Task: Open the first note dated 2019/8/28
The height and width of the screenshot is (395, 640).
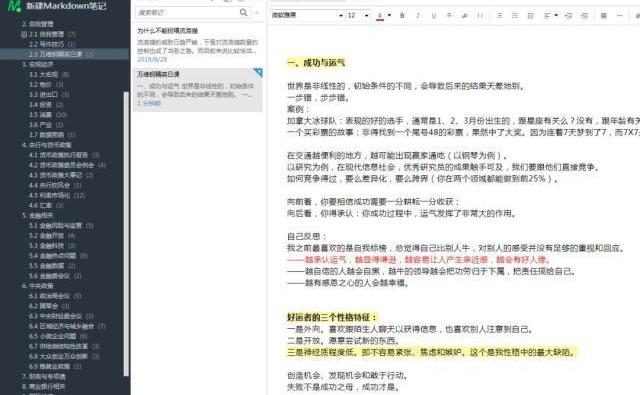Action: coord(198,45)
